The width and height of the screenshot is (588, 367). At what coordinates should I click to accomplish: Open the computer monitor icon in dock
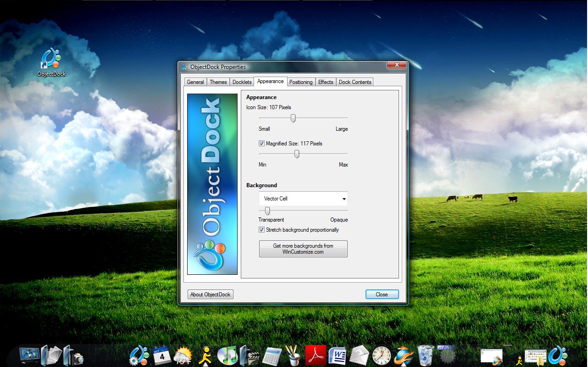[29, 355]
